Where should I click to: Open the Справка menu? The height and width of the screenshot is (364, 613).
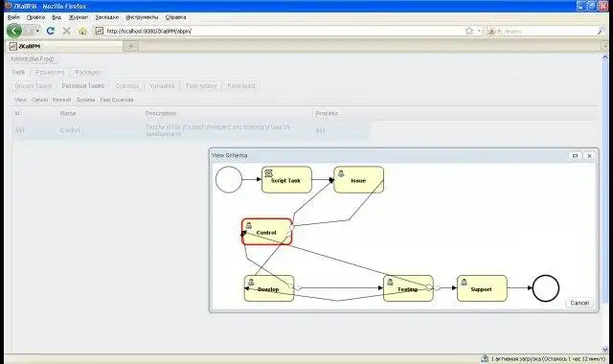[x=175, y=17]
